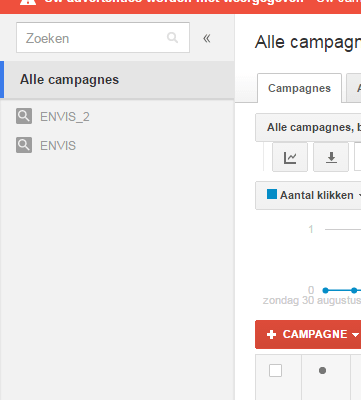Toggle the graph view chart icon

[290, 157]
